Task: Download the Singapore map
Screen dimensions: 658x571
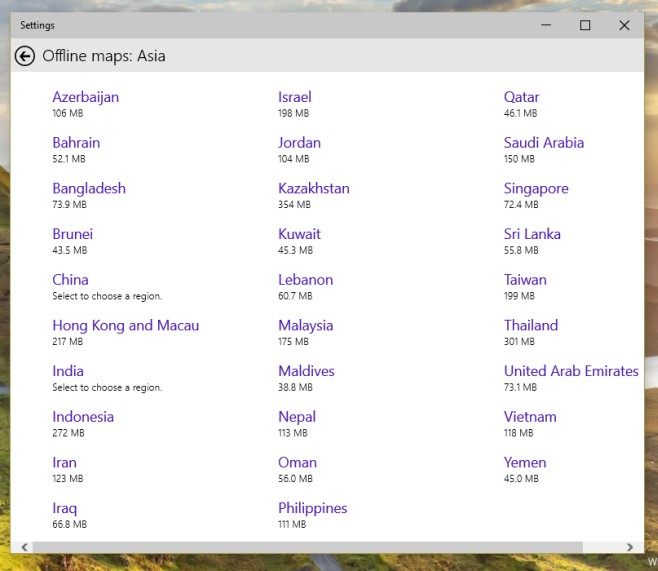Action: click(536, 189)
